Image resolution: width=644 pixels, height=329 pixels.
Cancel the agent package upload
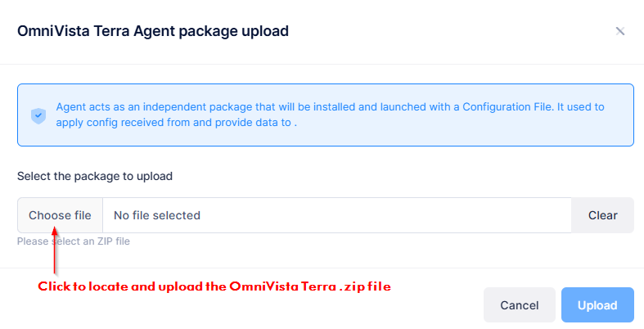coord(519,305)
